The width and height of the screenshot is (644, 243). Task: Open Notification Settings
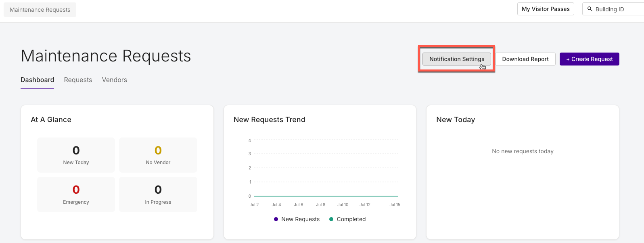coord(457,59)
